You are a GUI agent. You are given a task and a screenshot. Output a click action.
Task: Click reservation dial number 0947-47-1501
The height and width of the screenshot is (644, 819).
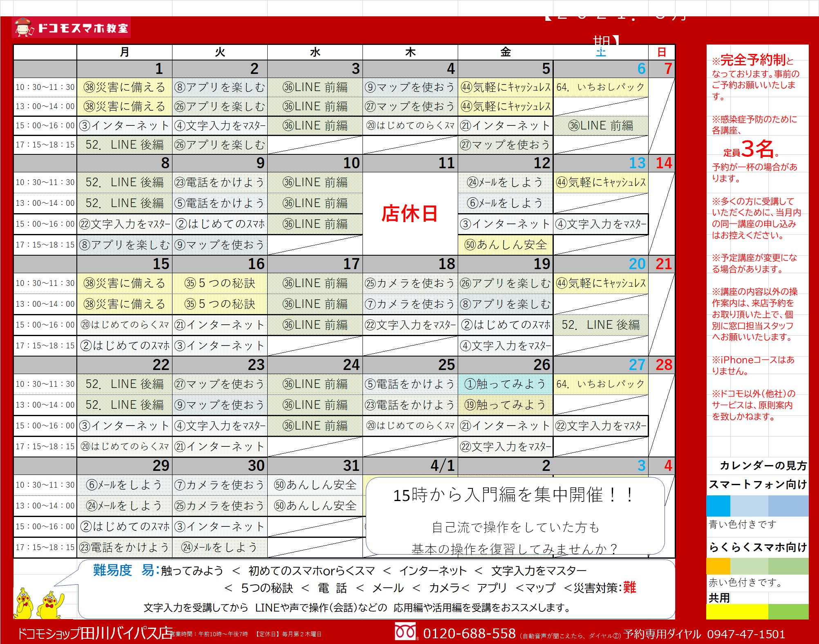pos(746,634)
